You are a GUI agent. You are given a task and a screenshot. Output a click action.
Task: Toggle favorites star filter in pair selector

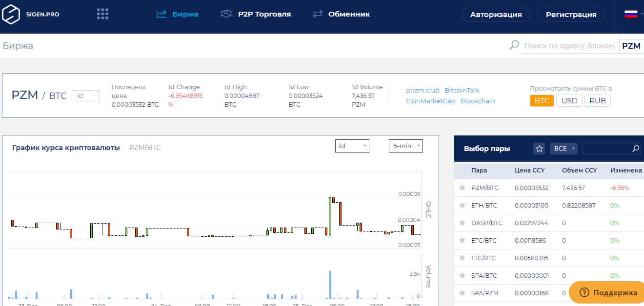click(539, 149)
